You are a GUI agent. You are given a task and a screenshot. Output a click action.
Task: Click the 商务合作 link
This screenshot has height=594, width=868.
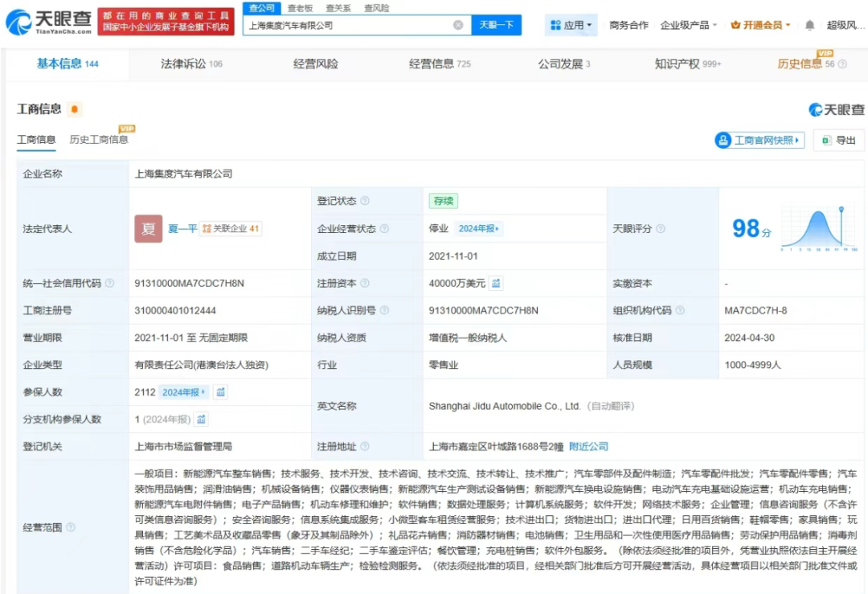tap(628, 25)
